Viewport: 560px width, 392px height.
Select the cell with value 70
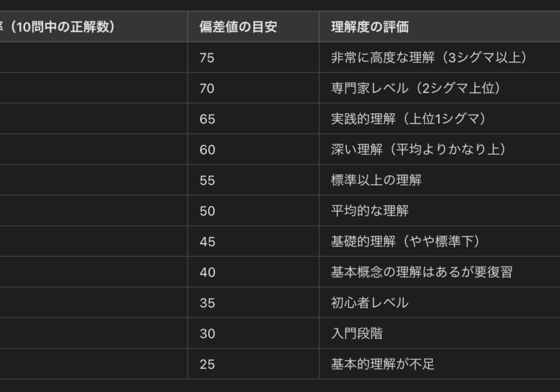207,88
